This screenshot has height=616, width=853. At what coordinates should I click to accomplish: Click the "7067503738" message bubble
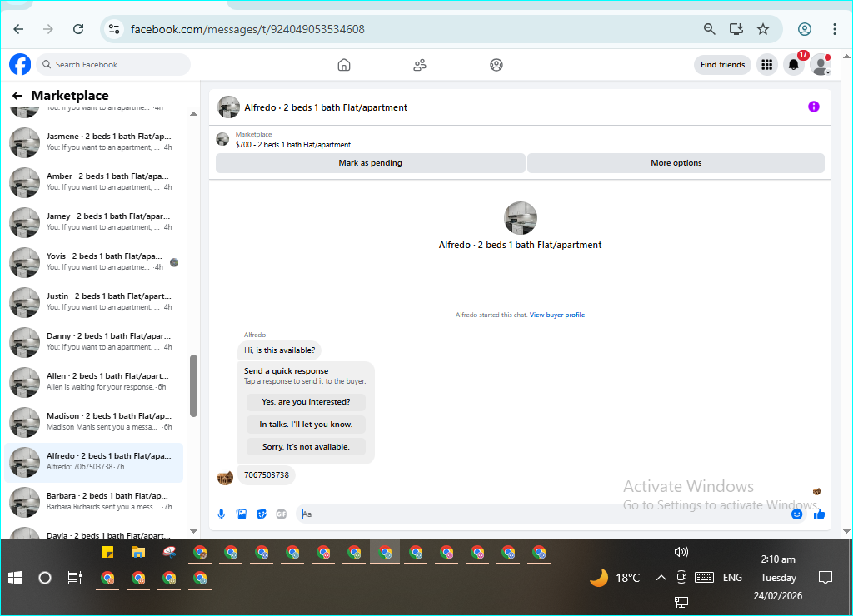[267, 475]
